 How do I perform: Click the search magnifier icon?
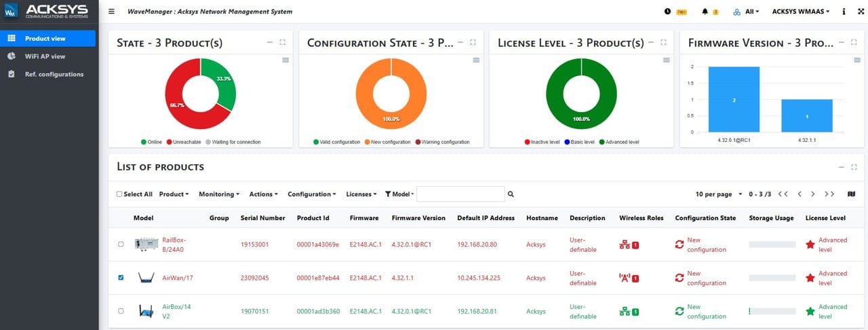pyautogui.click(x=511, y=194)
